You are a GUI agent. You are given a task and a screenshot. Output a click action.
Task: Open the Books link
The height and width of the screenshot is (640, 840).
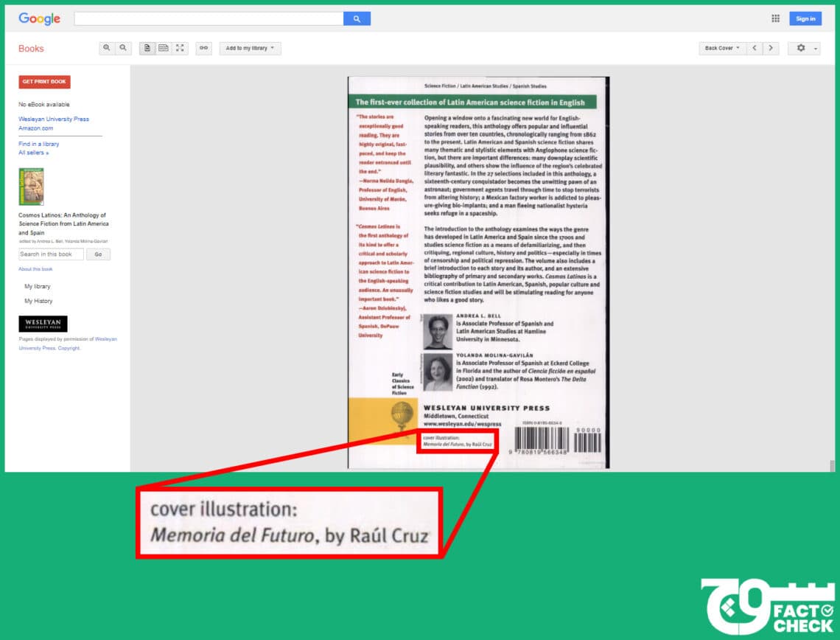(x=31, y=48)
